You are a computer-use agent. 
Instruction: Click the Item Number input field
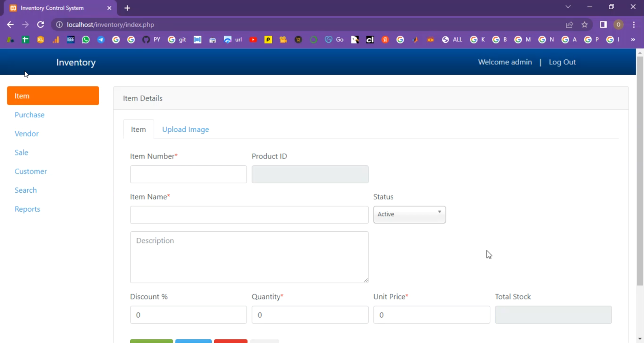pyautogui.click(x=188, y=174)
